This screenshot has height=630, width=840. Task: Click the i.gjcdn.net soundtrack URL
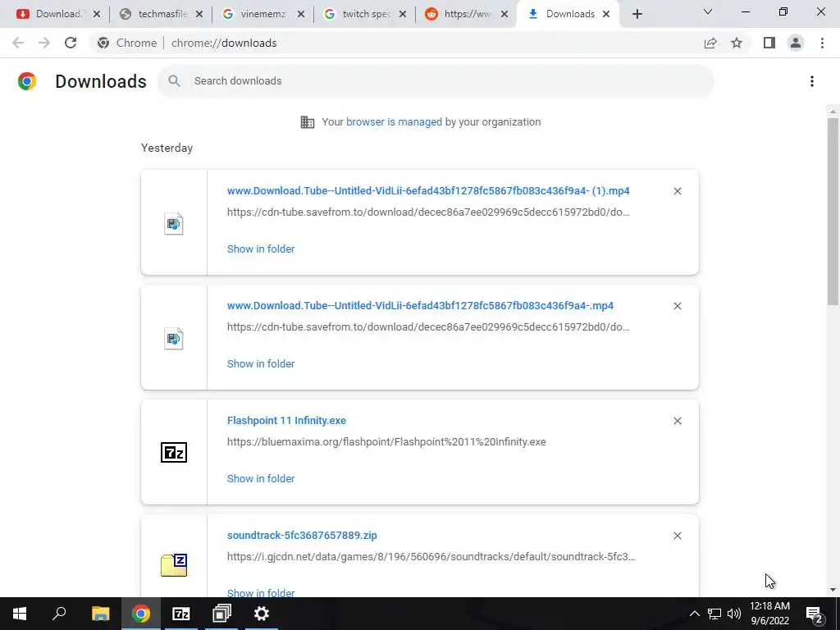[x=431, y=557]
